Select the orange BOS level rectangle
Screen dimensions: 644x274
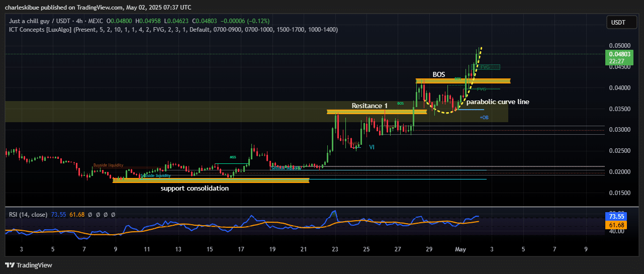[x=463, y=80]
